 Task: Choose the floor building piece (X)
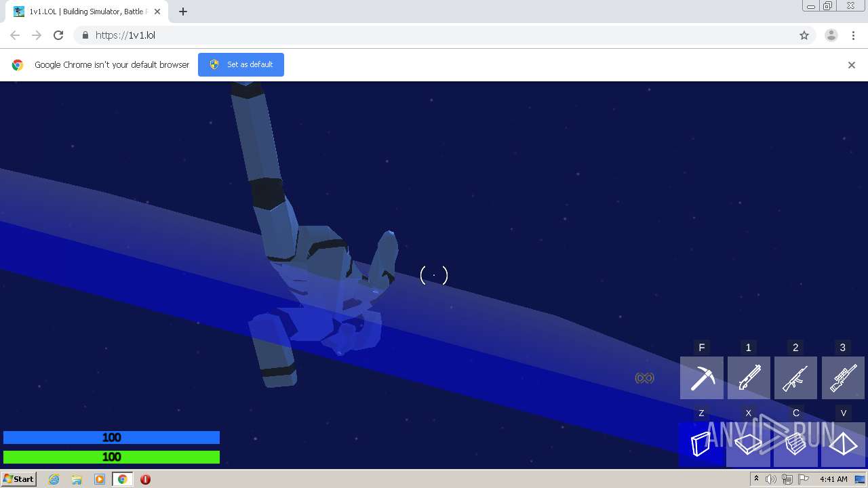coord(749,444)
